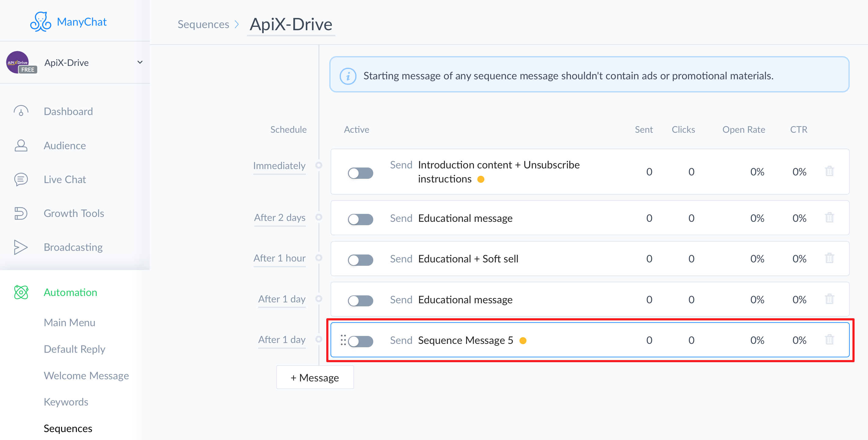Screen dimensions: 868x440
Task: Open Default Reply settings
Action: point(74,349)
